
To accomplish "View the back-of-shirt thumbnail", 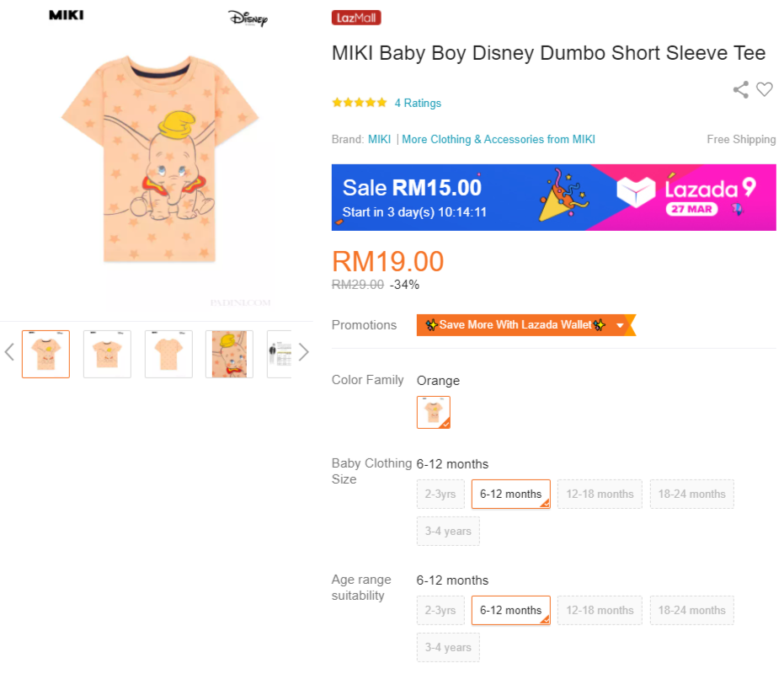I will pyautogui.click(x=168, y=354).
